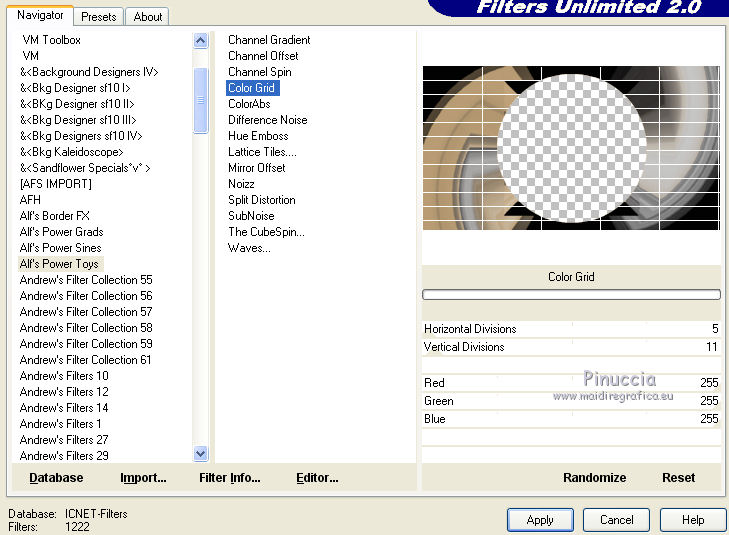The height and width of the screenshot is (535, 729).
Task: Click Import... button
Action: [143, 477]
